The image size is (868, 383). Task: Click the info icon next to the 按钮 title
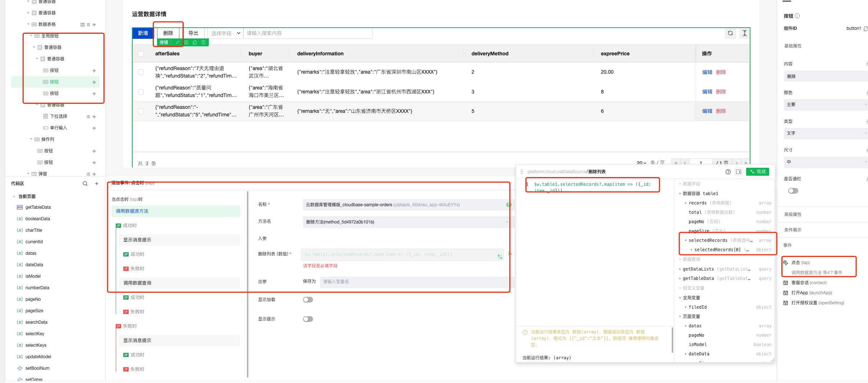pos(797,16)
